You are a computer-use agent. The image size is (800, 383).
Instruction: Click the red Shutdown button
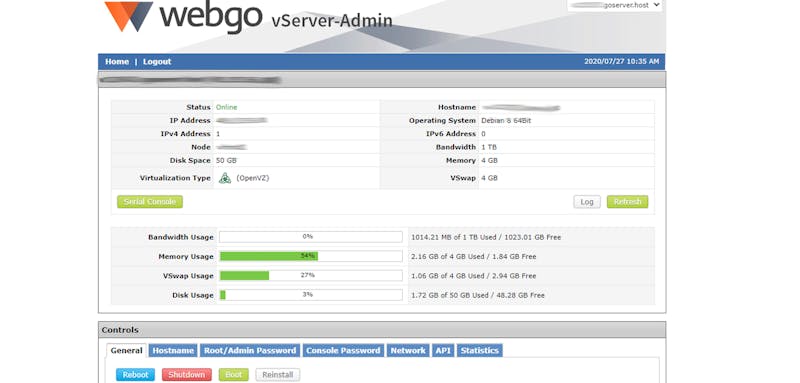(x=186, y=375)
